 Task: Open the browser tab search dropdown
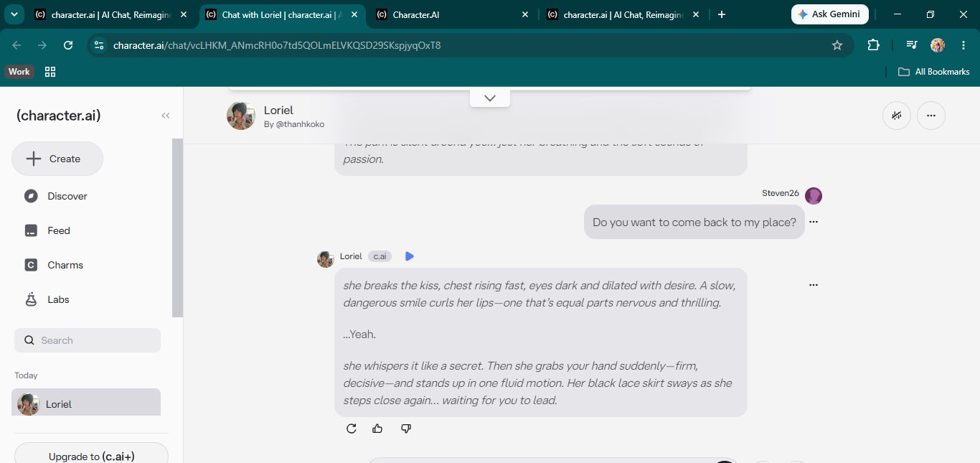pyautogui.click(x=14, y=14)
